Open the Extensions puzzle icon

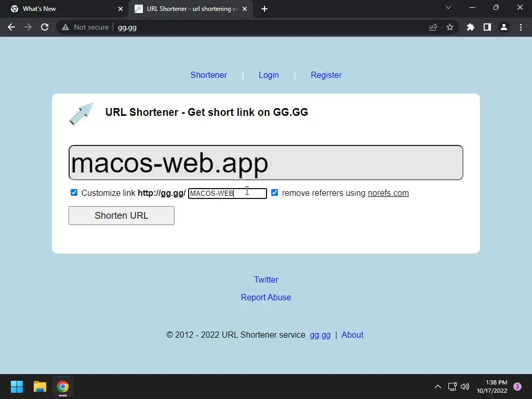coord(470,27)
